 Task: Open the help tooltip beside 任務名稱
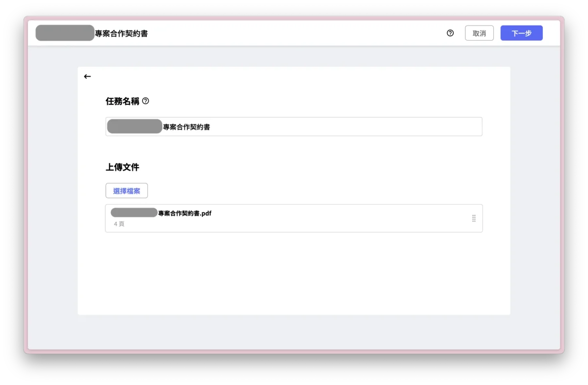pyautogui.click(x=146, y=101)
